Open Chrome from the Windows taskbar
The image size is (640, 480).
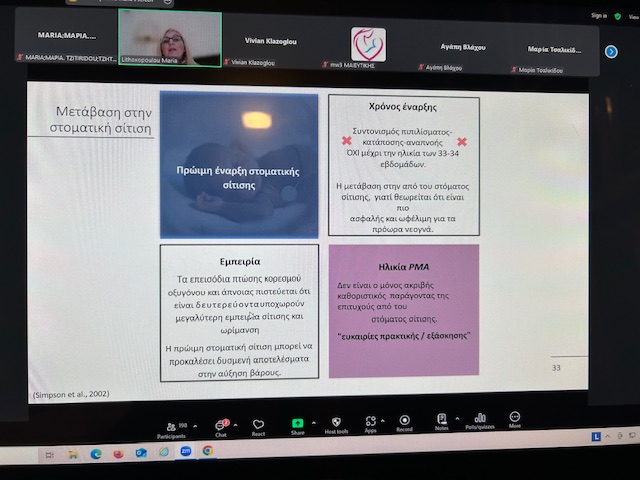(x=207, y=451)
